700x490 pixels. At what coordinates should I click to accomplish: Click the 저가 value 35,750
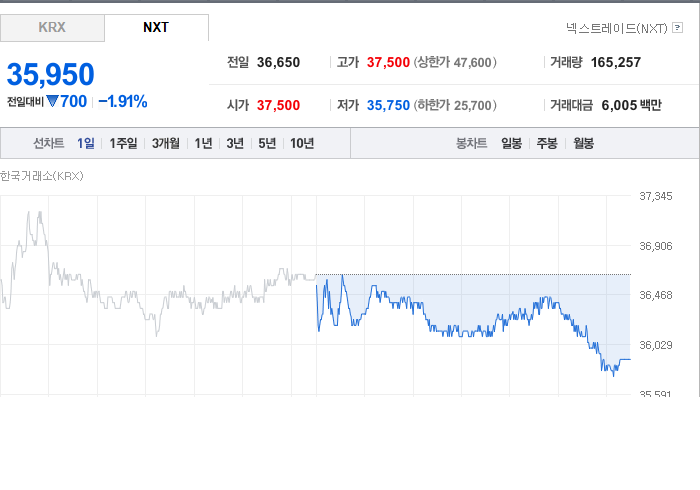point(388,105)
